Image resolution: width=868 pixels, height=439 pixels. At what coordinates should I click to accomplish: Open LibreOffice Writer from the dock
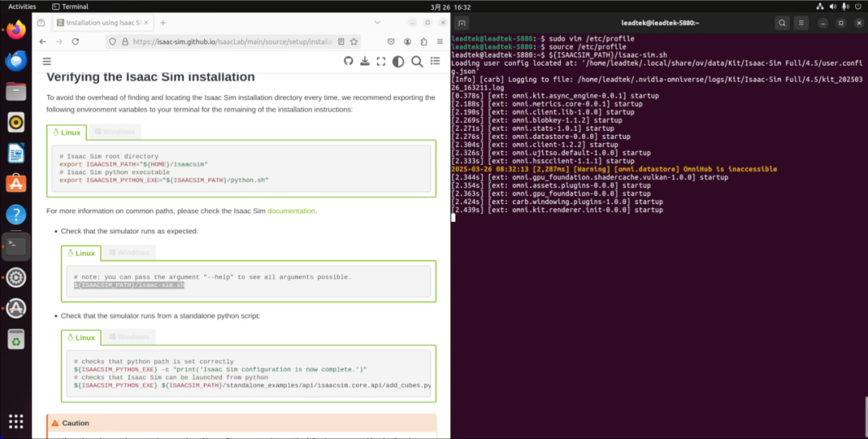pyautogui.click(x=16, y=153)
